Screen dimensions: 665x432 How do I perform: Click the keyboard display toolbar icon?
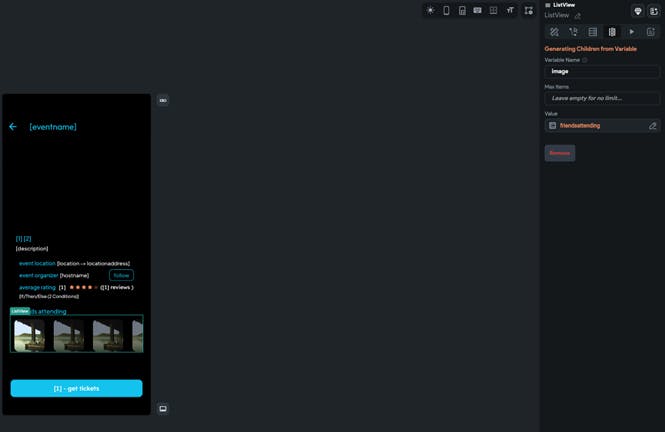pyautogui.click(x=478, y=11)
